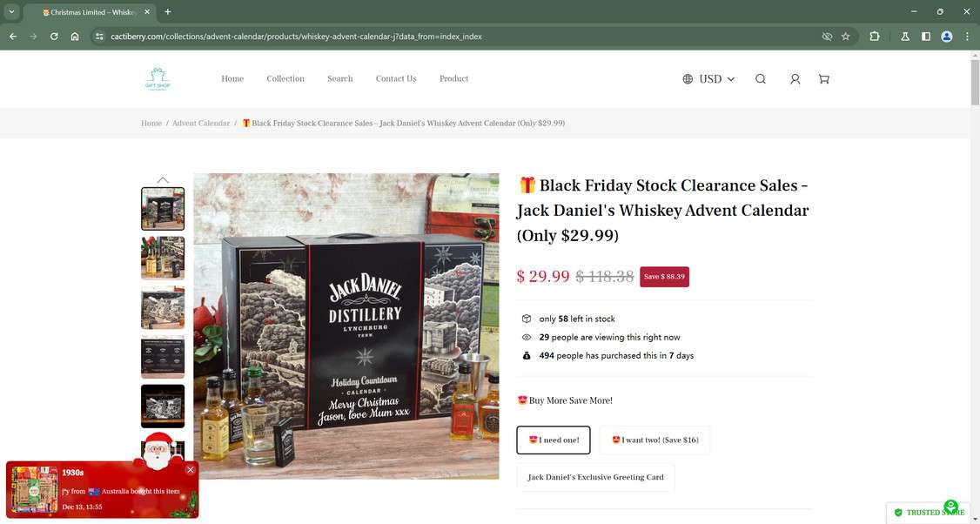Select the second product thumbnail with bottles
Image resolution: width=980 pixels, height=524 pixels.
pos(163,258)
